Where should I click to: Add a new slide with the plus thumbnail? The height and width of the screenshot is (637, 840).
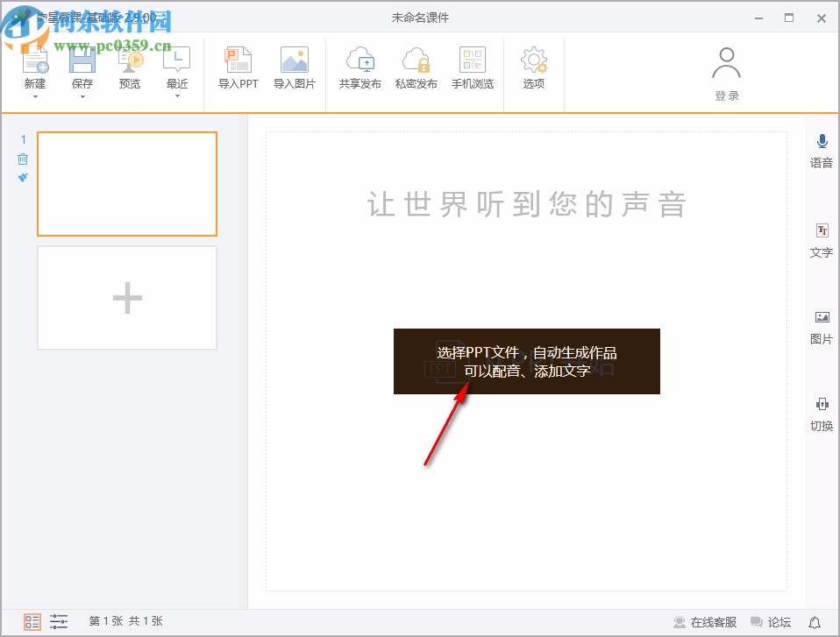coord(126,297)
